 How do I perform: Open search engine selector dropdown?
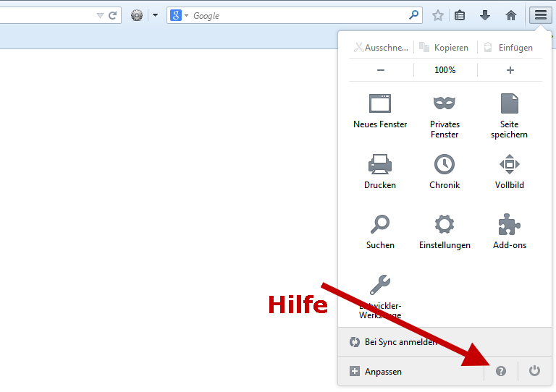pos(179,15)
